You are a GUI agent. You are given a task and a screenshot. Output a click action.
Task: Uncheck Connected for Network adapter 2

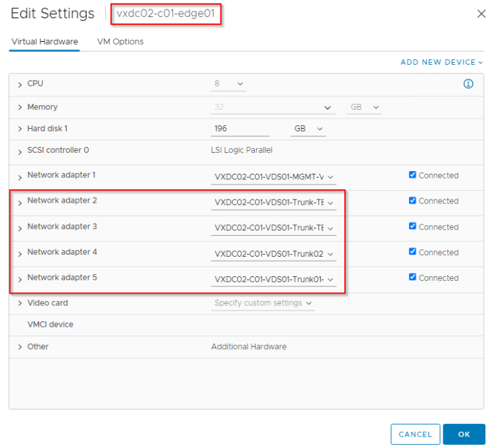[x=412, y=201]
